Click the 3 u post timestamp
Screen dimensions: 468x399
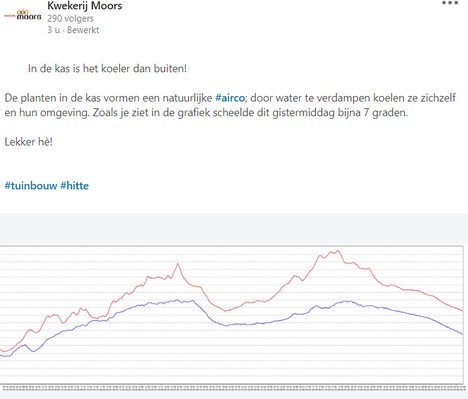[53, 30]
